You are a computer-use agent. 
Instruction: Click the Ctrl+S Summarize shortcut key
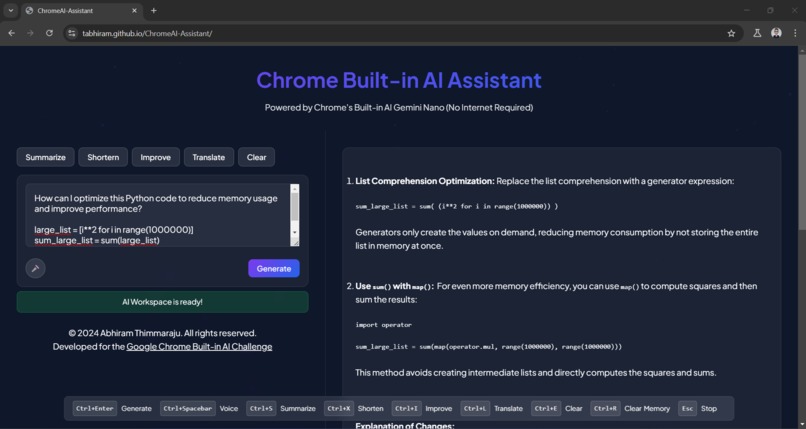pos(261,408)
